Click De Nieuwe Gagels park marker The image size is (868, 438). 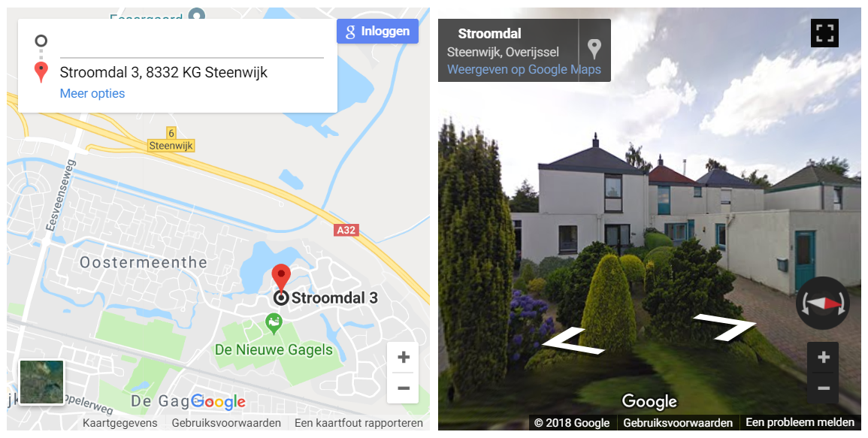274,323
